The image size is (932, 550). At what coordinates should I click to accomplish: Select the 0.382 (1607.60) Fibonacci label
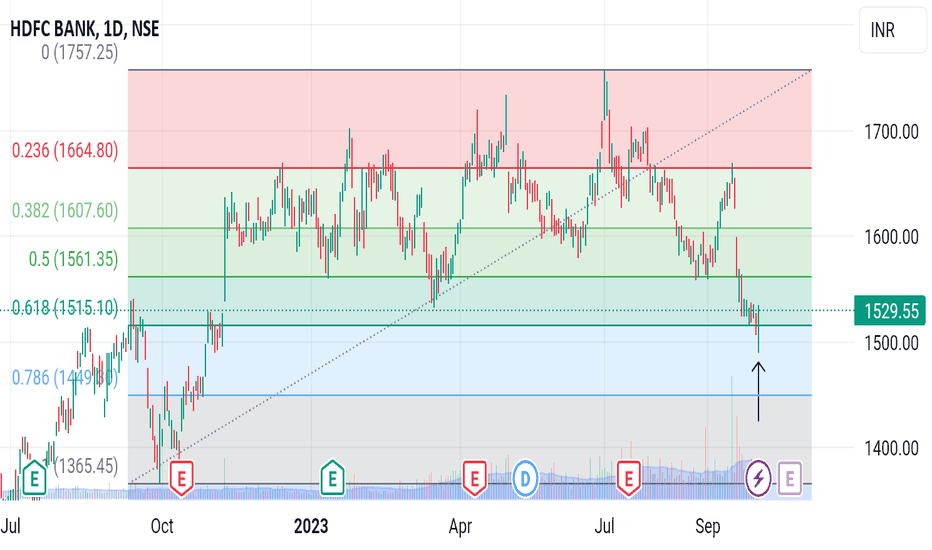pyautogui.click(x=65, y=210)
